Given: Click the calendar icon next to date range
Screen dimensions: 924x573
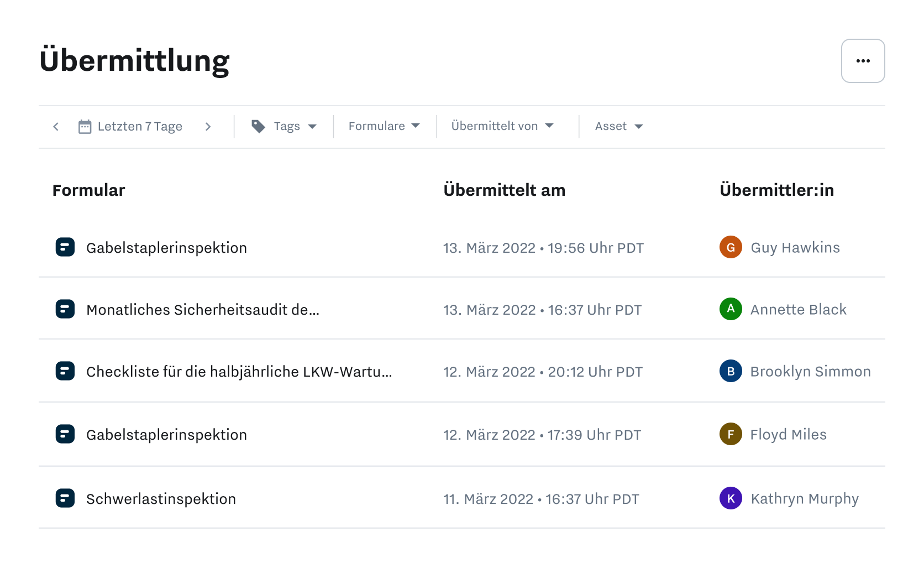Looking at the screenshot, I should [x=85, y=126].
